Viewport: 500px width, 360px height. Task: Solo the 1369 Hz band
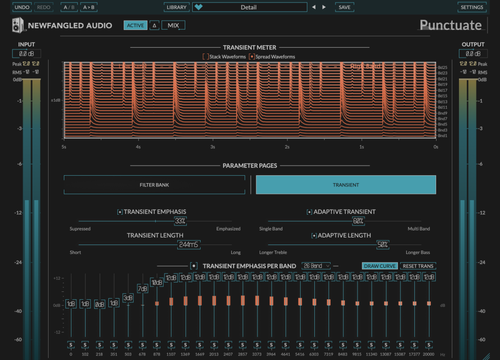tap(185, 345)
